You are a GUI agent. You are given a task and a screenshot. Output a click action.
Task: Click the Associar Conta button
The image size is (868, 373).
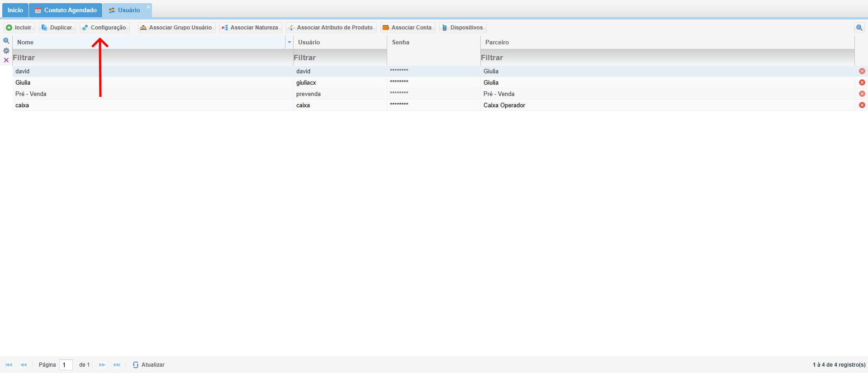tap(408, 28)
